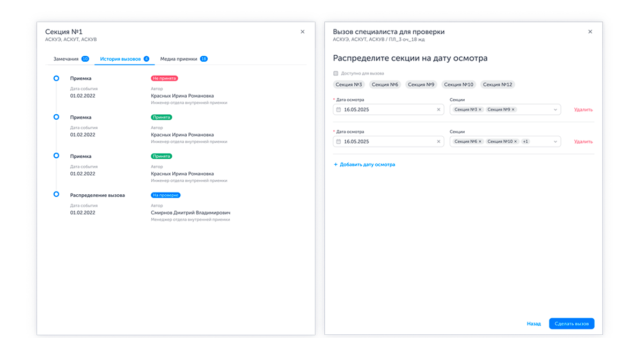Select the timeline node of the second Приемка event
The height and width of the screenshot is (338, 644).
coord(56,117)
